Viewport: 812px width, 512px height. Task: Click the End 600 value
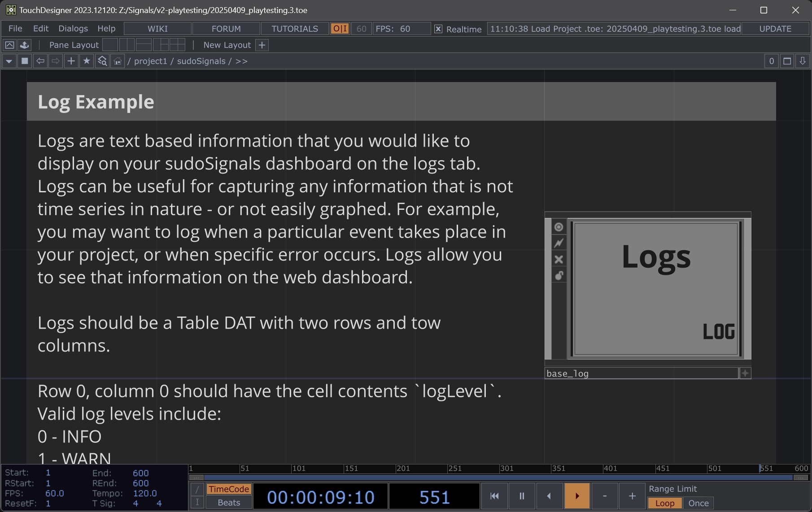click(x=140, y=473)
